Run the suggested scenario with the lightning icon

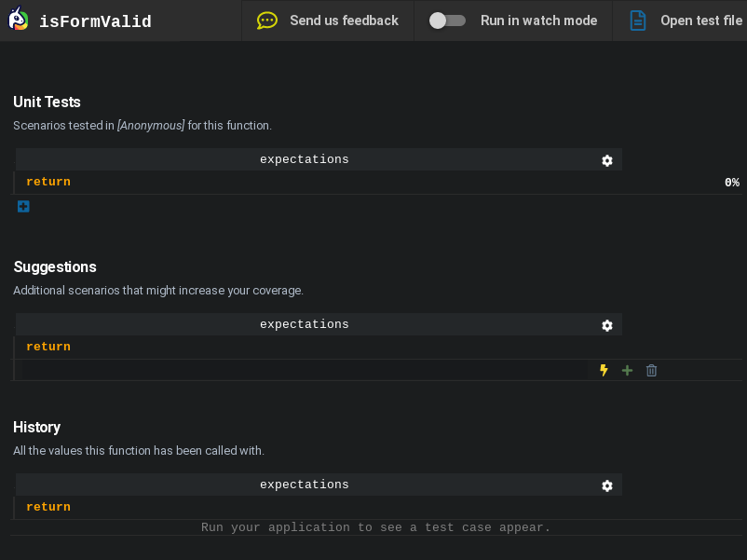tap(603, 370)
